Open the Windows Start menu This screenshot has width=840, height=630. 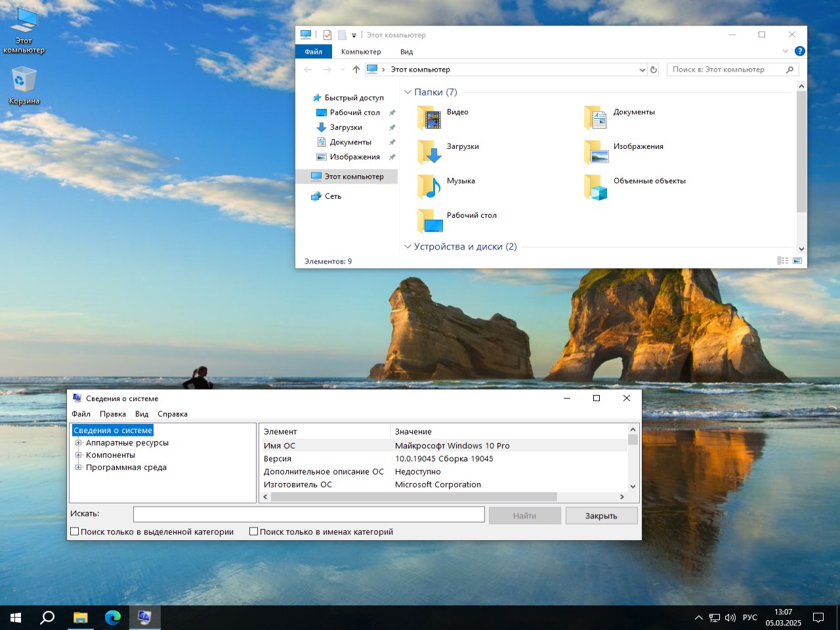[x=16, y=618]
